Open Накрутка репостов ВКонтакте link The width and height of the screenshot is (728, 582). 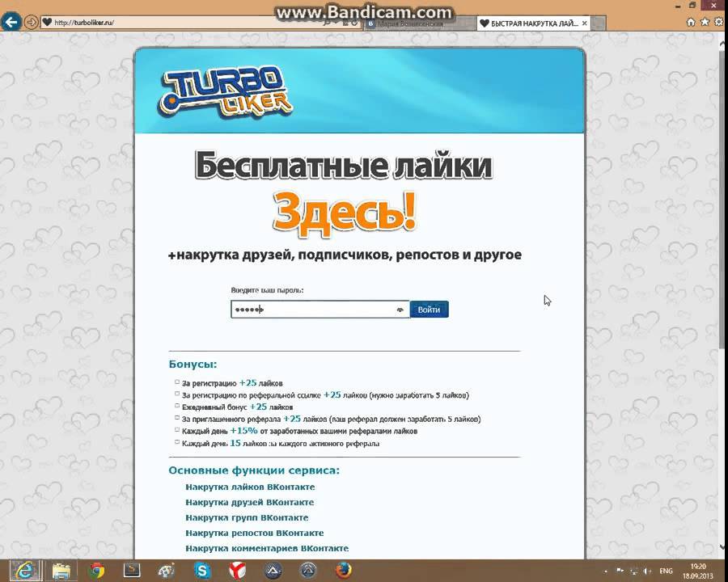[x=255, y=533]
